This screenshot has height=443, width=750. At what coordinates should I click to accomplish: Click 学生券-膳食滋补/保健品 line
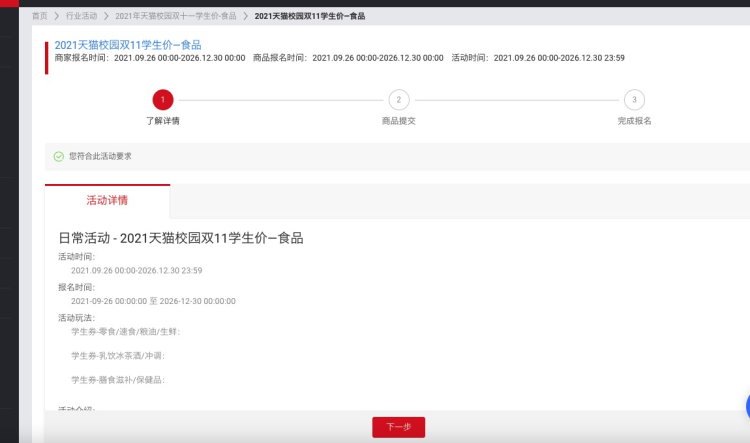coord(118,380)
